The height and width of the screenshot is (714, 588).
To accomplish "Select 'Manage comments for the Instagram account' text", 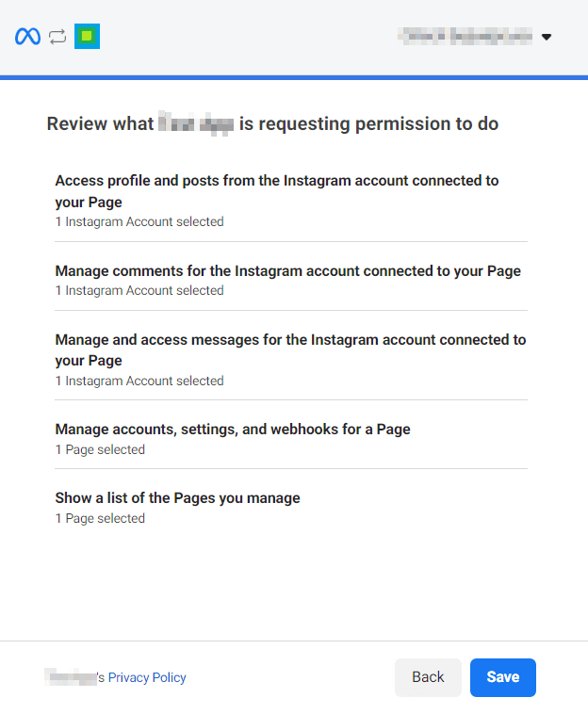I will 287,271.
